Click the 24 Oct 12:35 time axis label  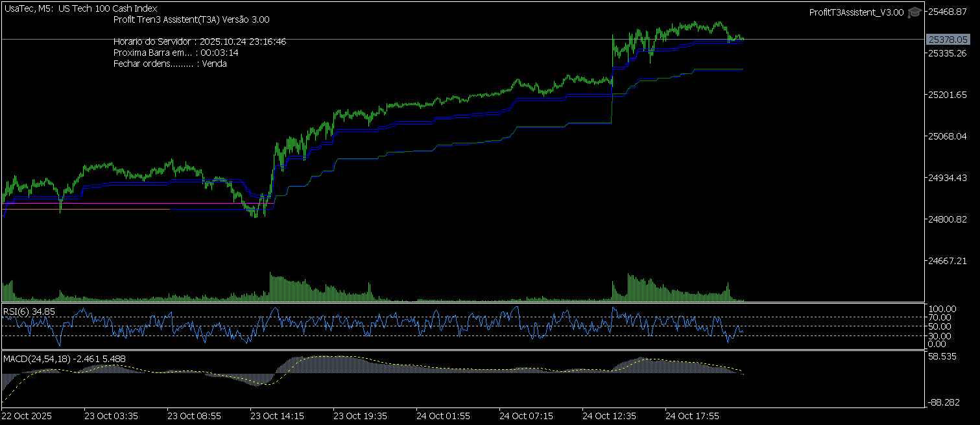coord(610,415)
